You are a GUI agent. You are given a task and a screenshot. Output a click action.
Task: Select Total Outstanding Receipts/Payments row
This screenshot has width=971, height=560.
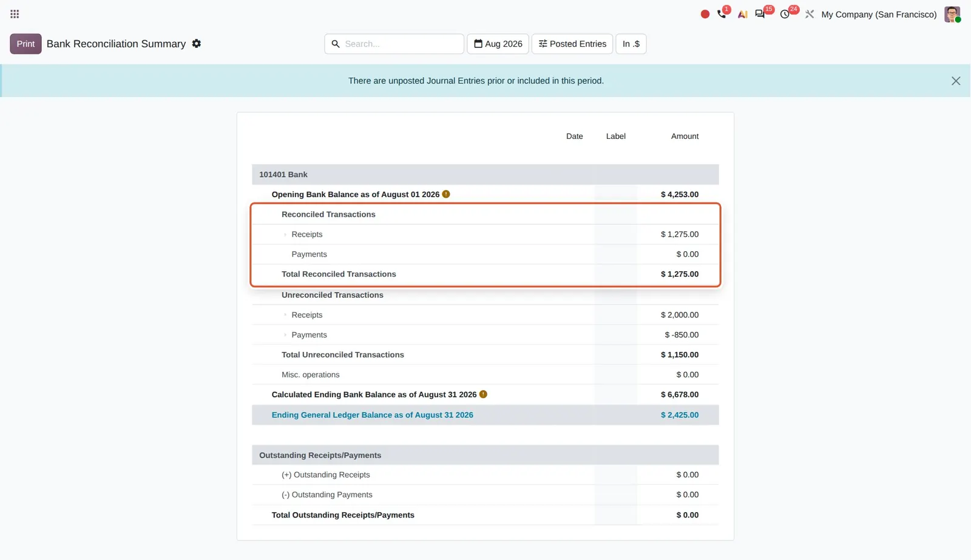tap(485, 515)
